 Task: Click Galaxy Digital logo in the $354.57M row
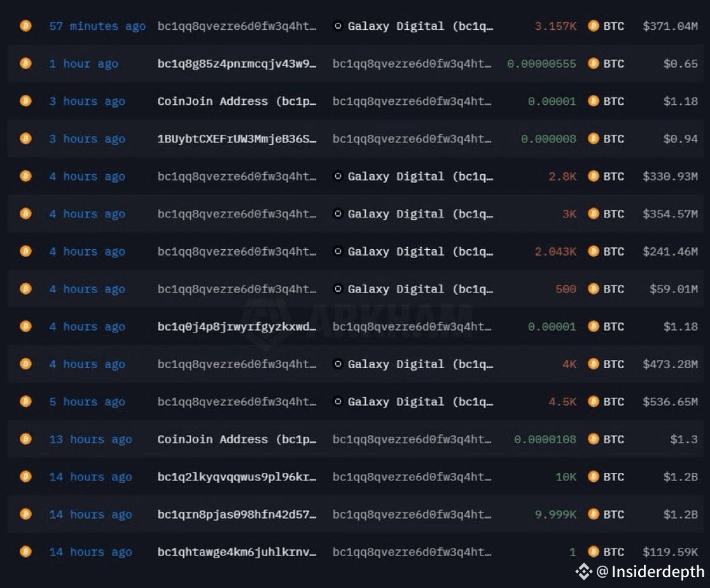337,214
